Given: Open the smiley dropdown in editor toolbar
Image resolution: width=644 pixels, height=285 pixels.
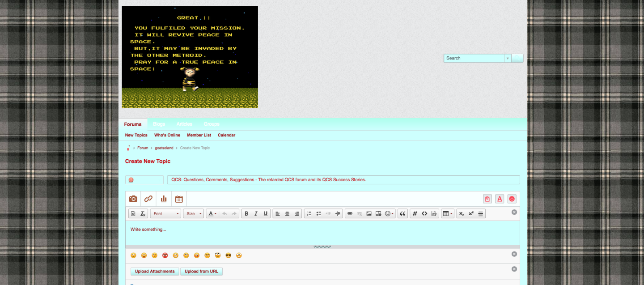Looking at the screenshot, I should click(390, 214).
